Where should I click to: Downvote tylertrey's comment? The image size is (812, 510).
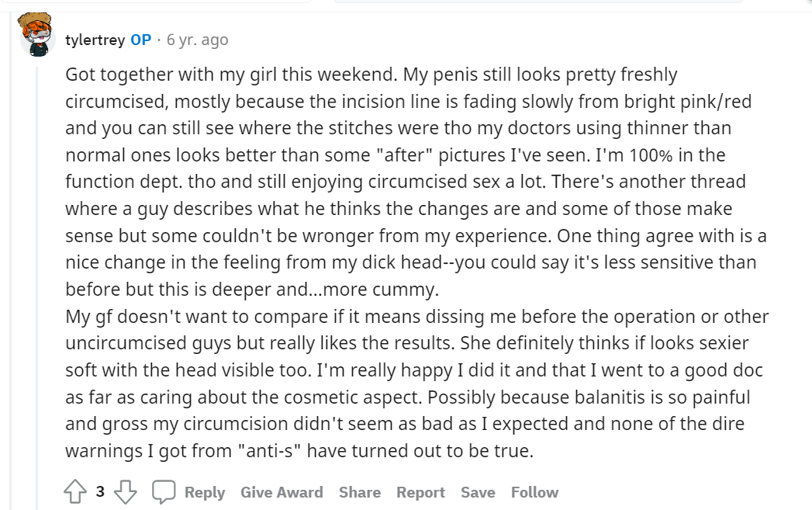126,491
